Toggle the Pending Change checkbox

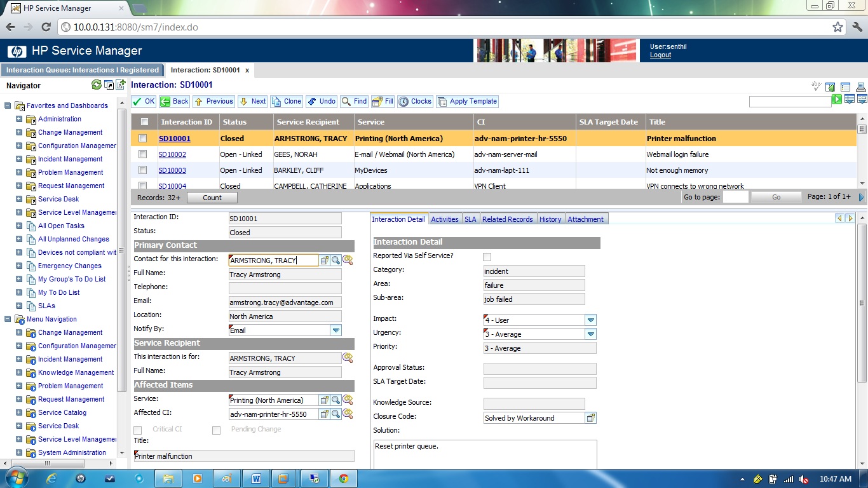[x=216, y=430]
